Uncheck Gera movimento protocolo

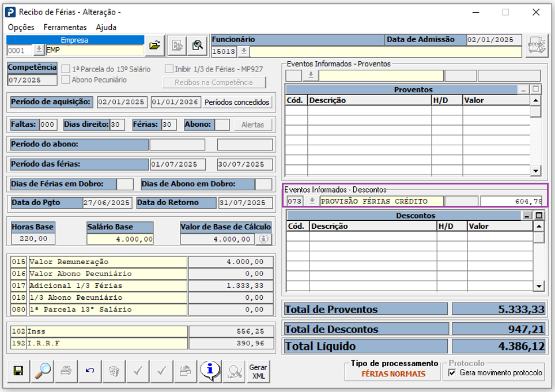452,372
